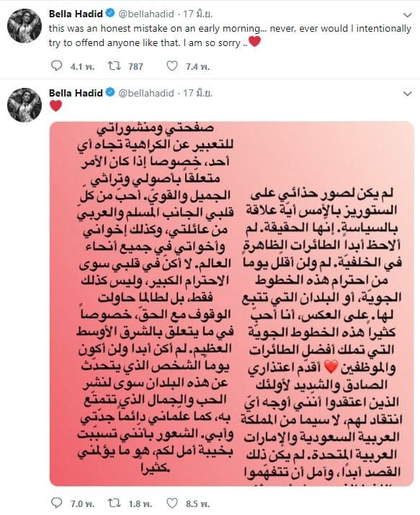
Task: Click profile avatar on second tweet
Action: point(24,105)
